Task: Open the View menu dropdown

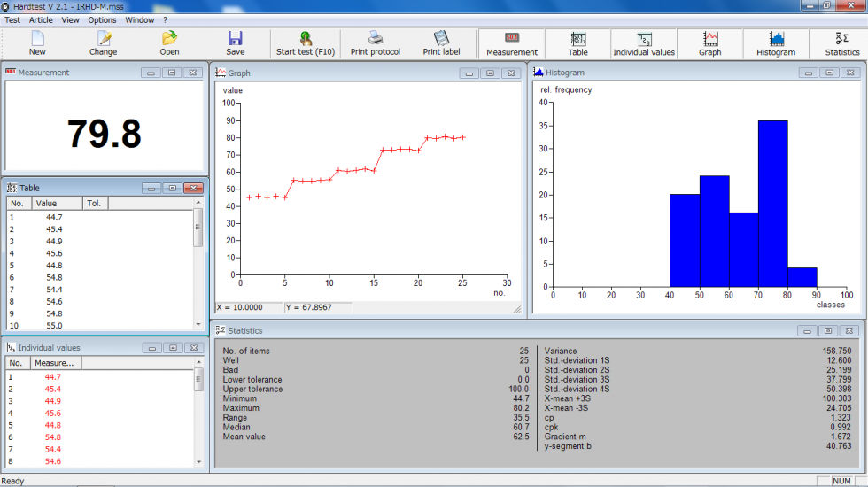Action: pyautogui.click(x=70, y=19)
